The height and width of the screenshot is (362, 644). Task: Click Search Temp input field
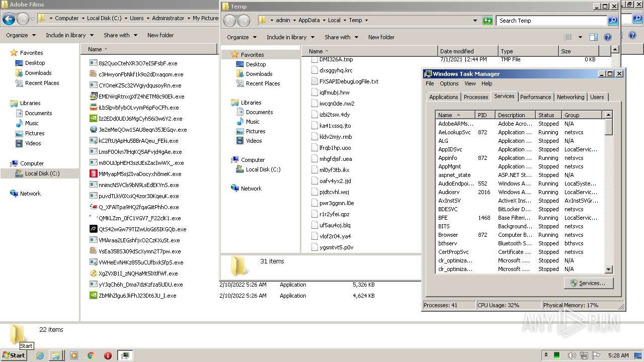(x=551, y=21)
